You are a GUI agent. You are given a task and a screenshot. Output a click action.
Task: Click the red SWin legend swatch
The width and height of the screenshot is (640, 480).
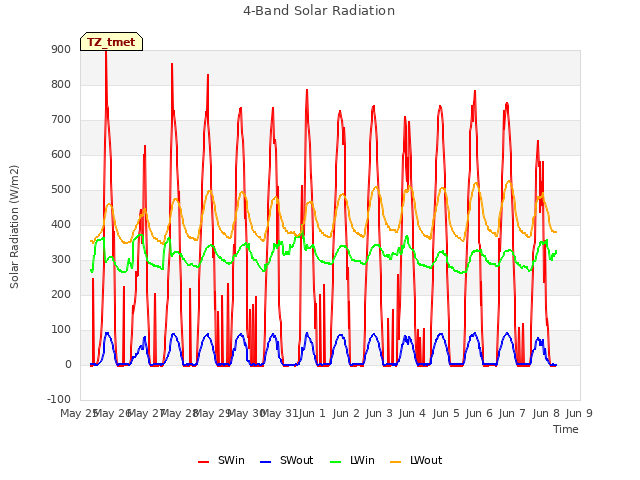click(x=203, y=462)
